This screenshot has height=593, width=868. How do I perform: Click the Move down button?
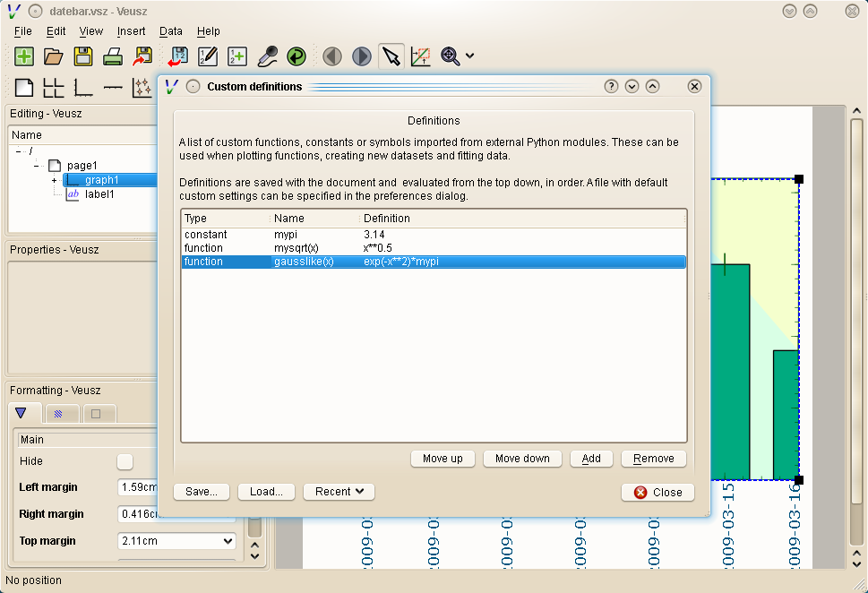click(x=522, y=459)
